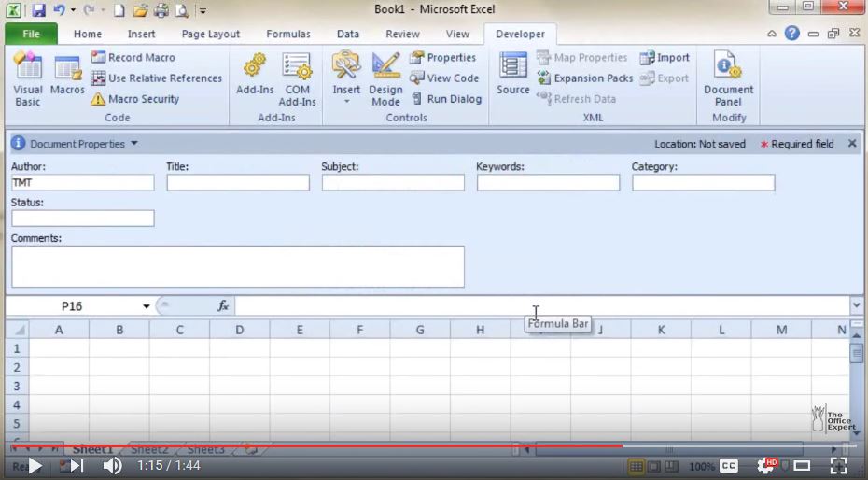Switch to the Insert tab

click(141, 34)
